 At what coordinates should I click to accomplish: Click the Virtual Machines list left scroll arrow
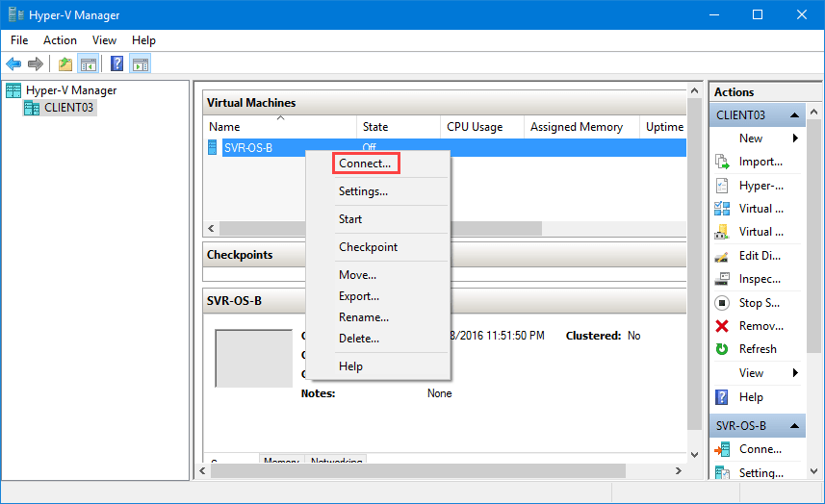[x=211, y=228]
